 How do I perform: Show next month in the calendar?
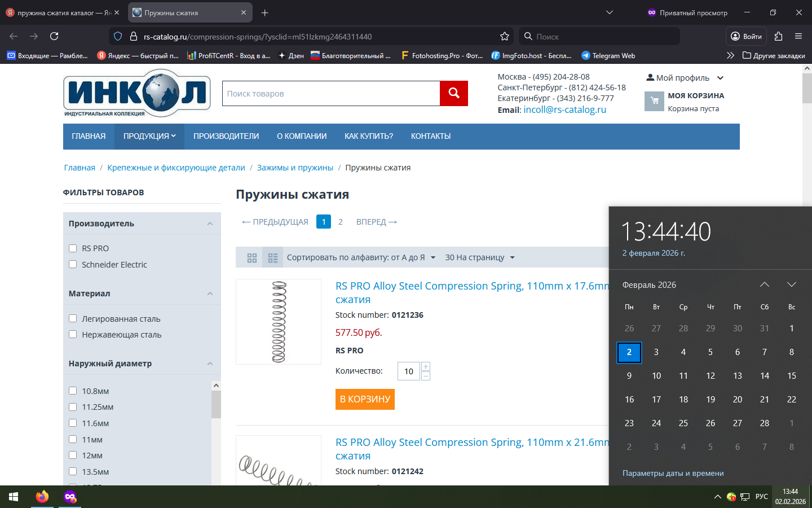pyautogui.click(x=791, y=285)
